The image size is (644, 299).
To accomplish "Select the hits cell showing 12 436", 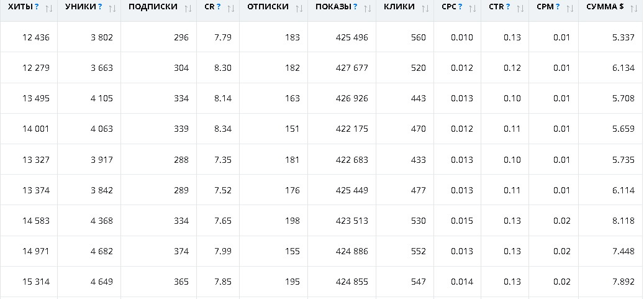I will (x=36, y=37).
